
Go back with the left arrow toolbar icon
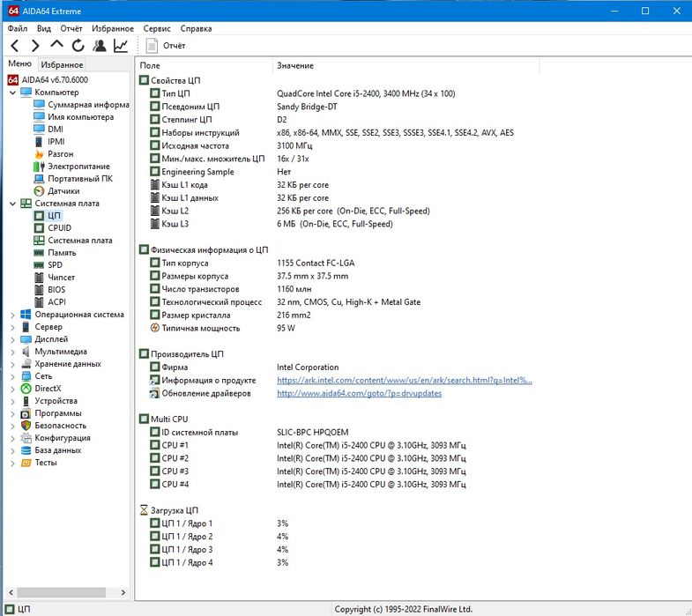pos(15,46)
